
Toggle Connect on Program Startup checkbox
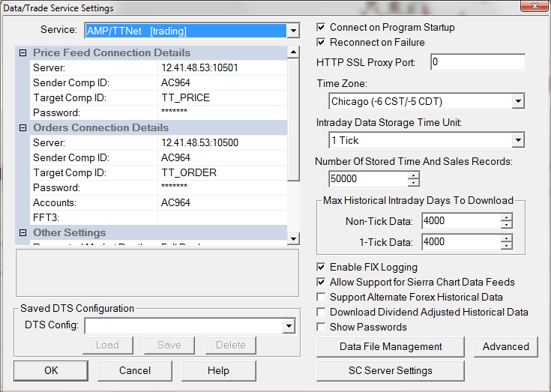pos(321,28)
